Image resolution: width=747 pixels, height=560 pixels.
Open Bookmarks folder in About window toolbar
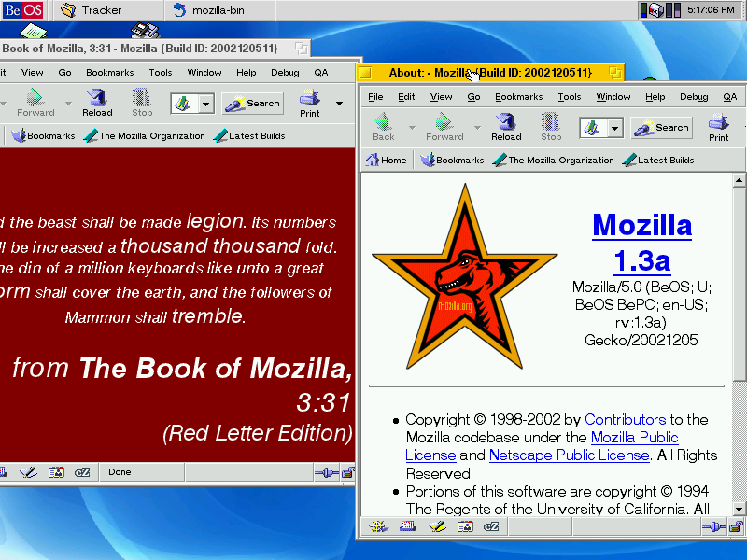(452, 160)
